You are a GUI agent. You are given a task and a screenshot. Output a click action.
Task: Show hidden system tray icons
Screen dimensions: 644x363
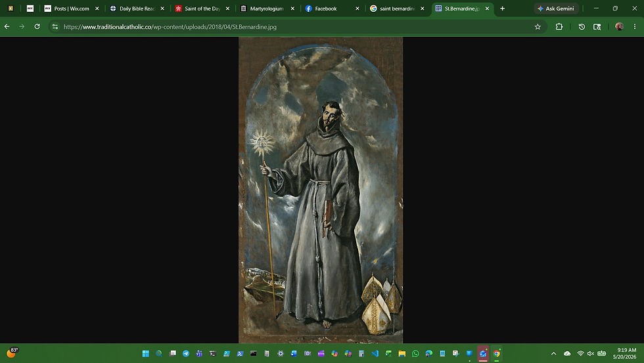point(553,354)
